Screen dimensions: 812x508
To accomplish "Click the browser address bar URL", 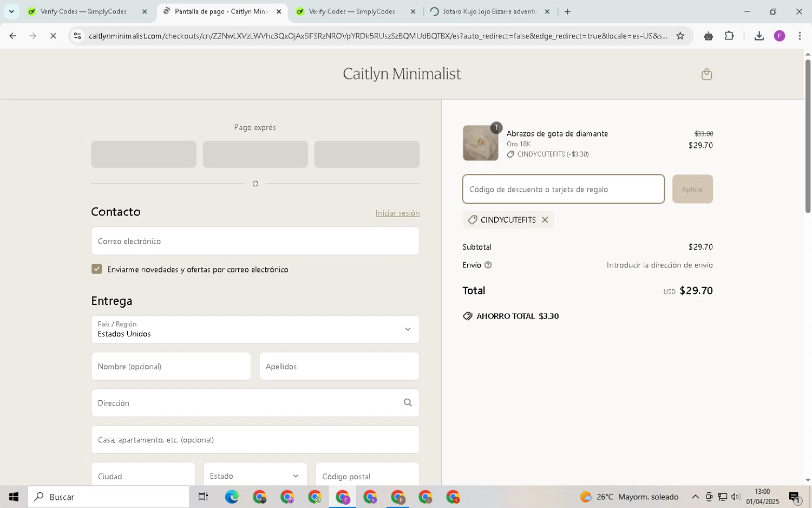I will pos(378,36).
